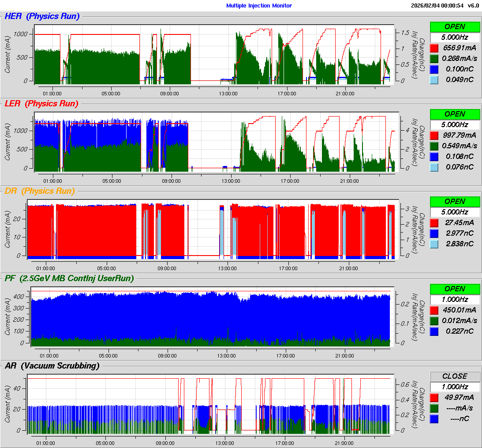
Task: Click the dark green swatch beside 0.012mA/s
Action: pos(434,320)
